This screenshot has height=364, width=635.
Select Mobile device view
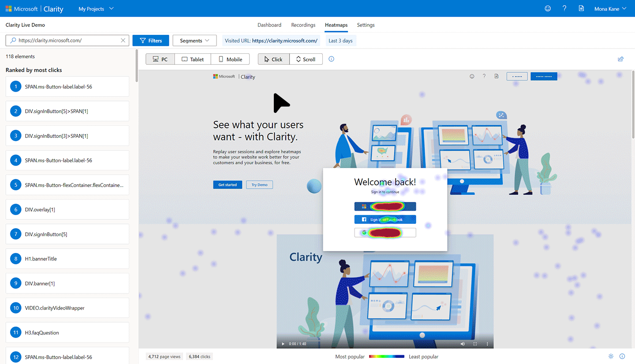tap(230, 59)
